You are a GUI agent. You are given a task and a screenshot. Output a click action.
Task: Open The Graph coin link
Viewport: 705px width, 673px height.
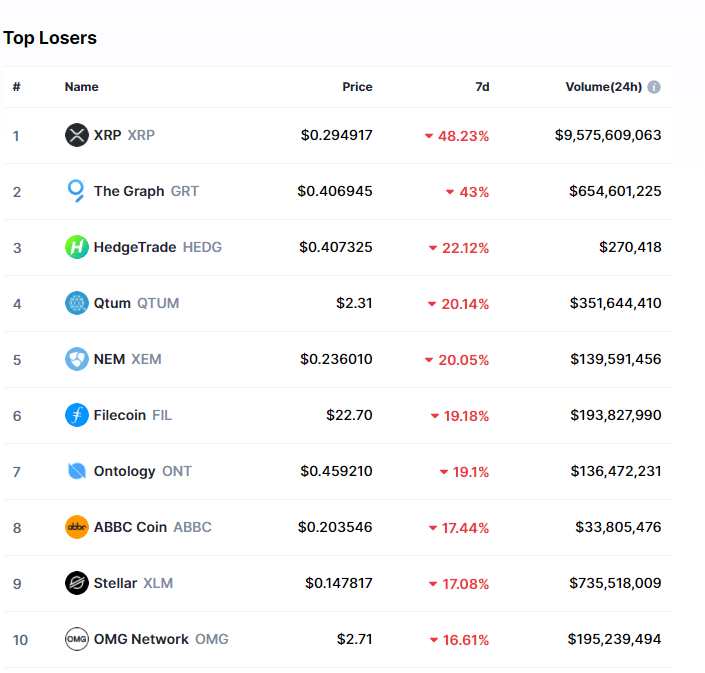point(129,191)
